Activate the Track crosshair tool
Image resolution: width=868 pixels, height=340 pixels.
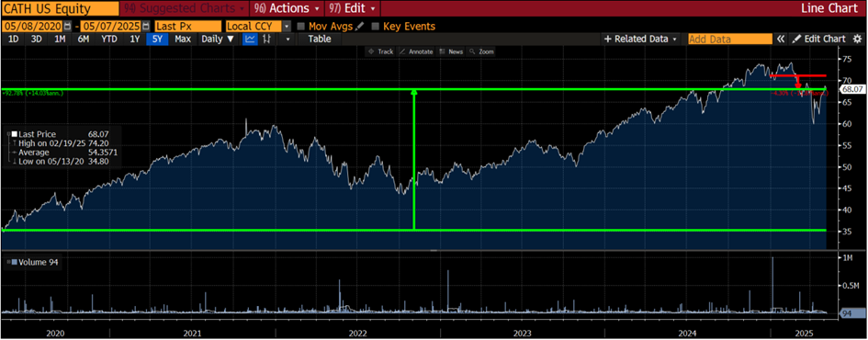pos(380,51)
